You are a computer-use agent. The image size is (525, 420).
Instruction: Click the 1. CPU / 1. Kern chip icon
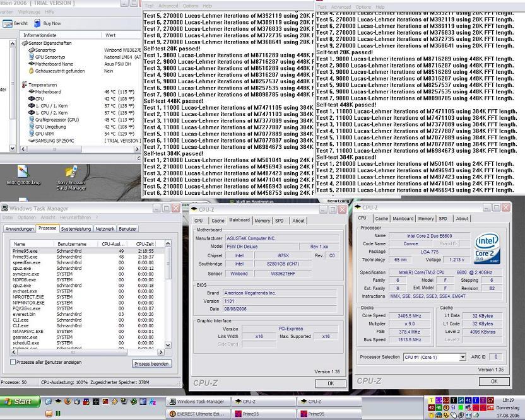[32, 105]
